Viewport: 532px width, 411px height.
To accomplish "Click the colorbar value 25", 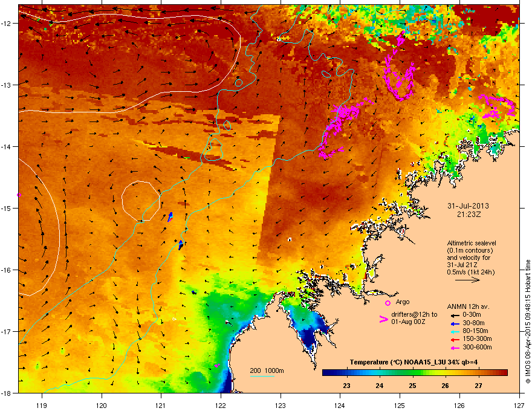I will click(x=412, y=386).
